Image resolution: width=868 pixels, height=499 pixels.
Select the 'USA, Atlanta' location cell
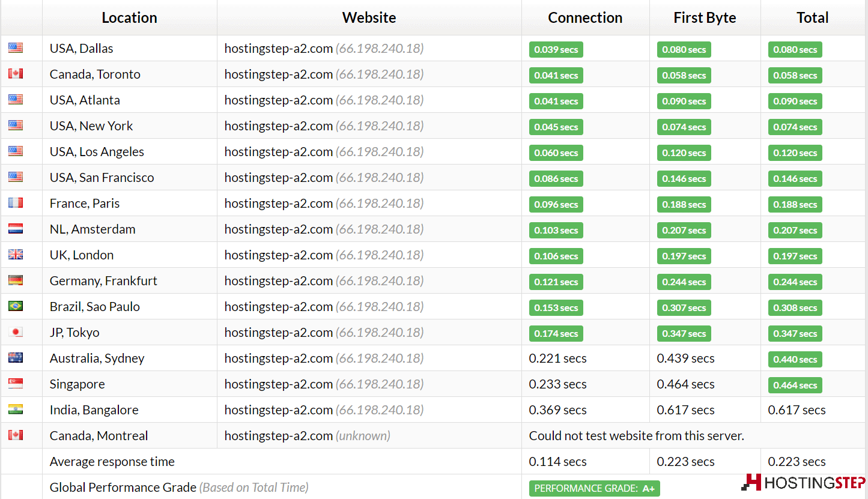tap(130, 100)
